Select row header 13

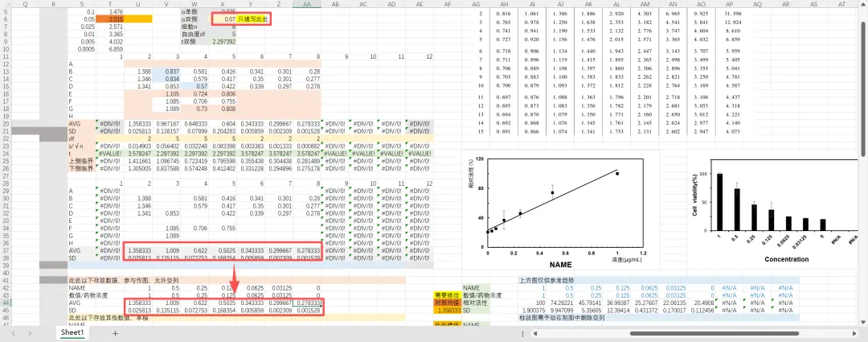(x=6, y=72)
